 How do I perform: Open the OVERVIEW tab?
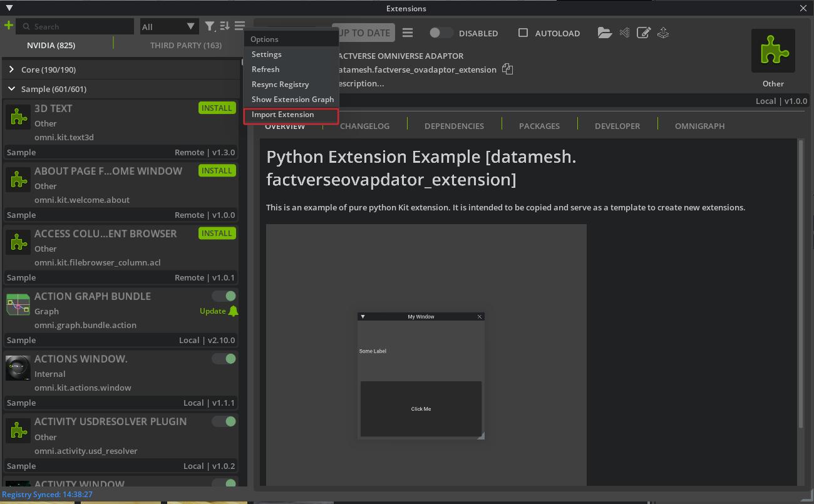[285, 126]
